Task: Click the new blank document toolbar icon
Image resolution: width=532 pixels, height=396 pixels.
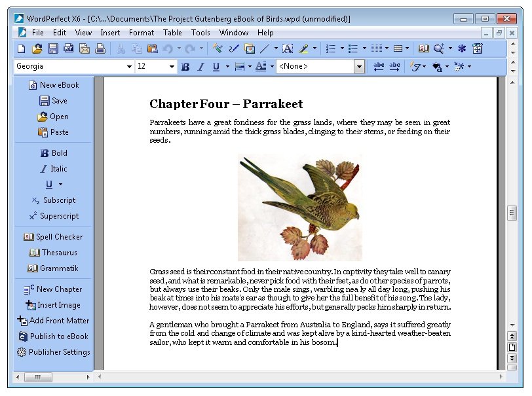Action: click(21, 48)
